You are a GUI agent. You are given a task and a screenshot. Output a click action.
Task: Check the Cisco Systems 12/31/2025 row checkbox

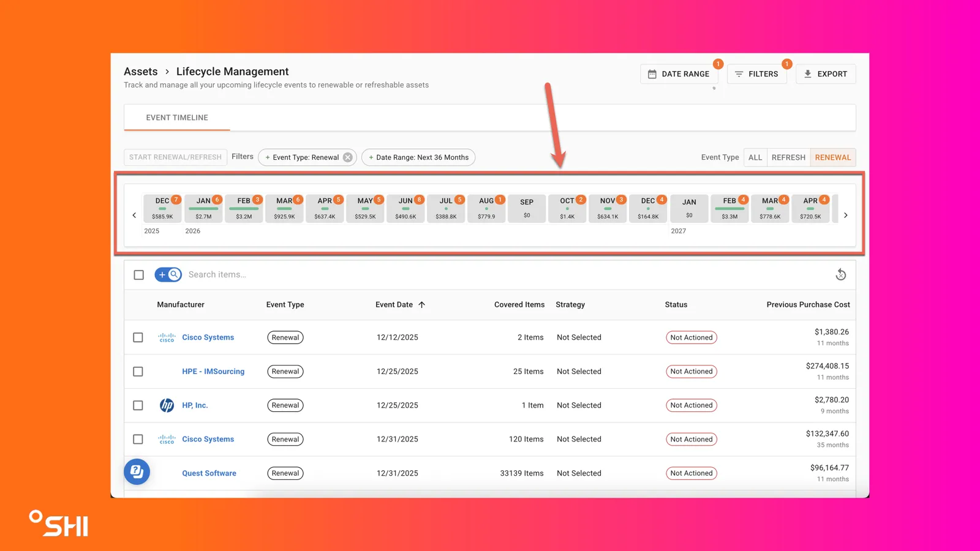pos(138,439)
